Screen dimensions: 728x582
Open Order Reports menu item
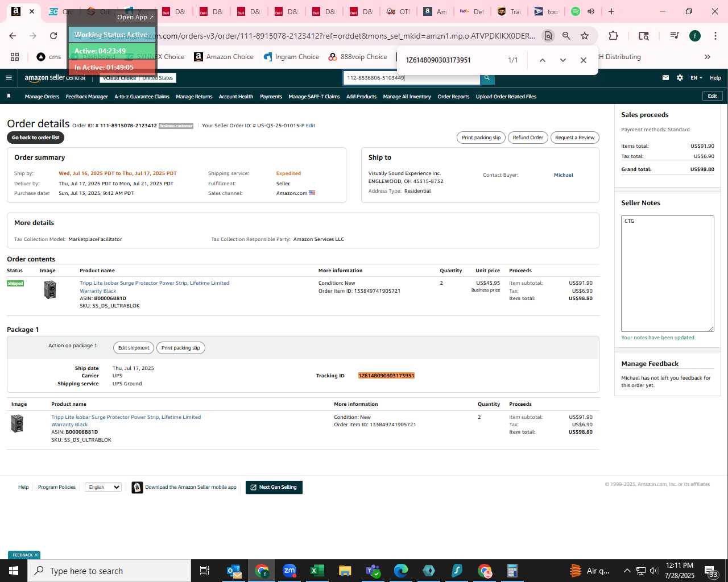pyautogui.click(x=453, y=97)
